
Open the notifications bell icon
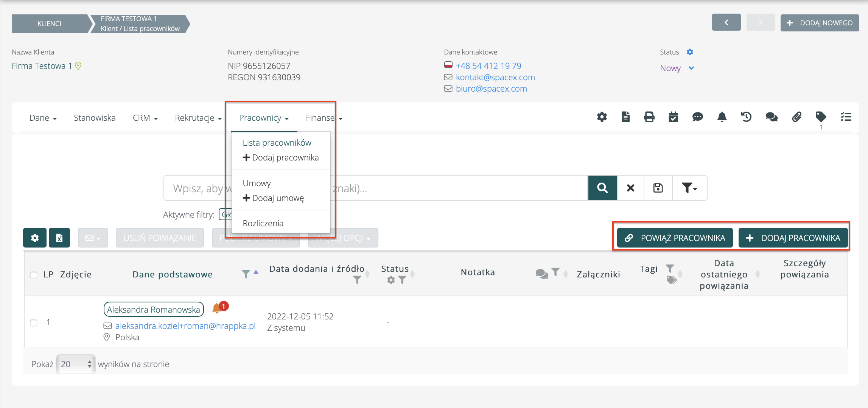click(722, 117)
